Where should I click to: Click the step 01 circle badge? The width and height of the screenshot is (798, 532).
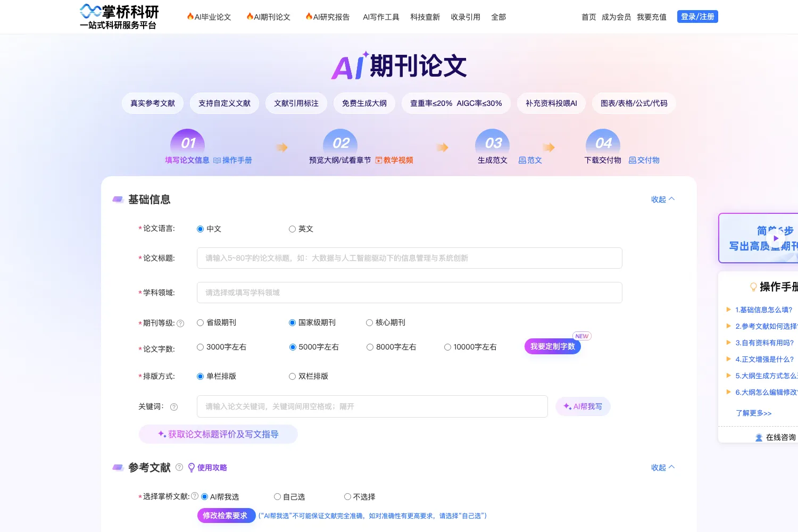tap(188, 142)
